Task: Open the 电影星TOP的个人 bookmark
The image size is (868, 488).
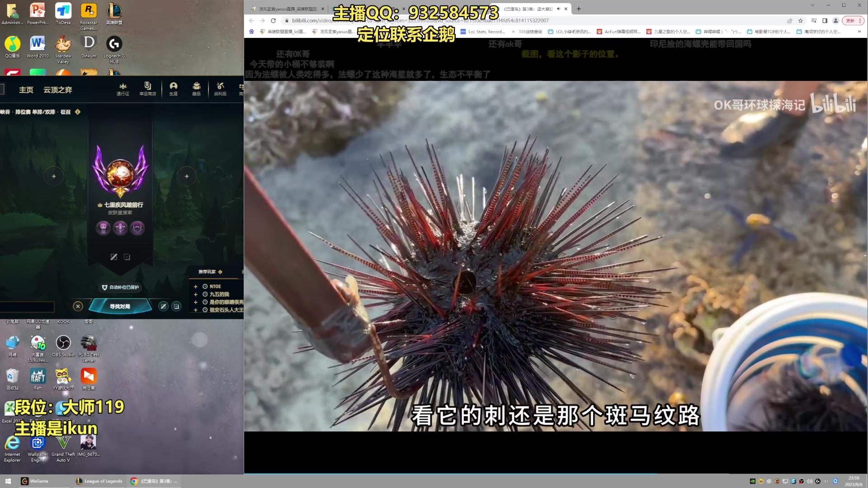Action: (769, 32)
